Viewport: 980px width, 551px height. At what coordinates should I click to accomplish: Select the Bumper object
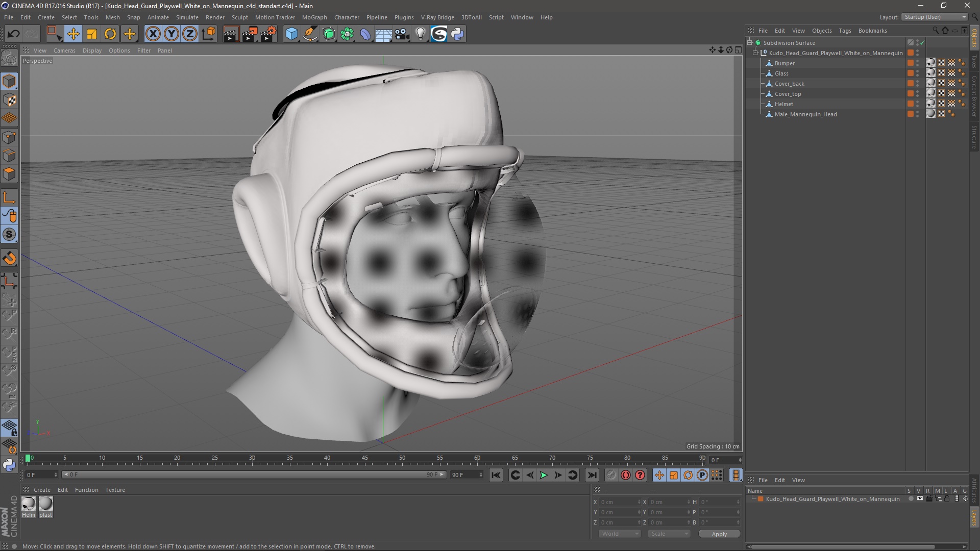coord(785,63)
